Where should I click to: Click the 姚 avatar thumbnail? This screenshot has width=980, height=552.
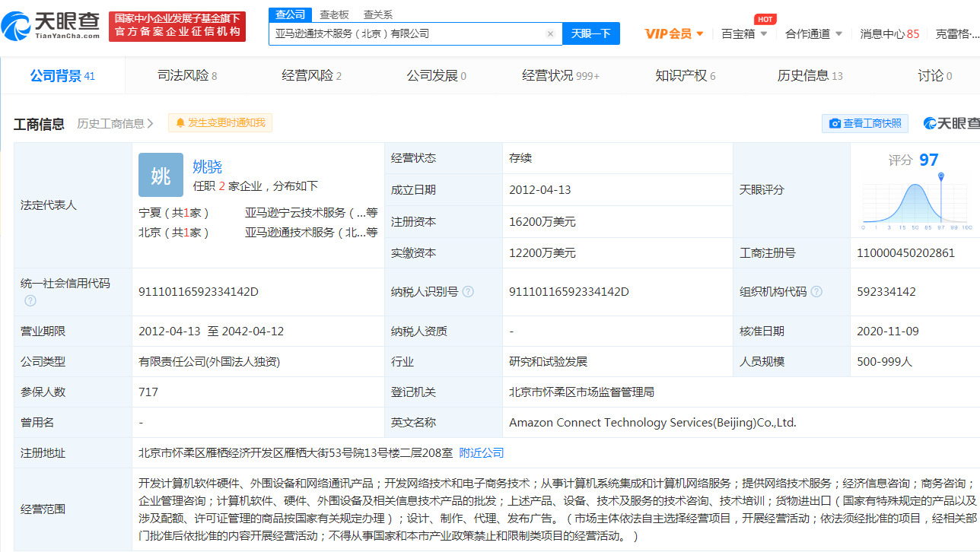(x=161, y=175)
